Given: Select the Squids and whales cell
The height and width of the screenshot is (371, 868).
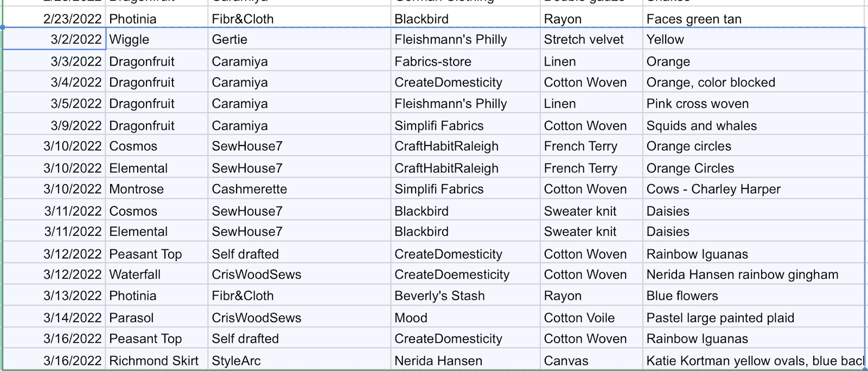Looking at the screenshot, I should click(x=754, y=125).
